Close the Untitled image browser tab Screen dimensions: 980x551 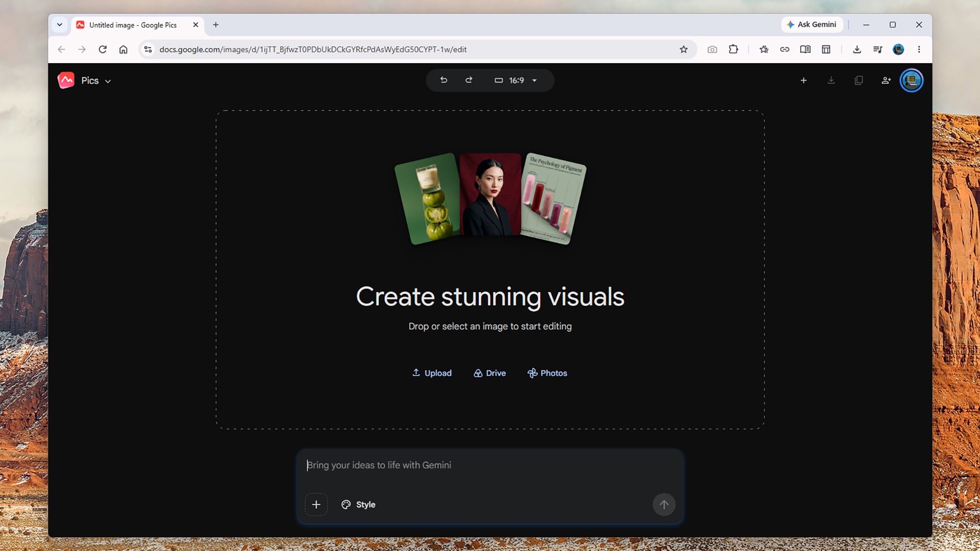pos(196,25)
